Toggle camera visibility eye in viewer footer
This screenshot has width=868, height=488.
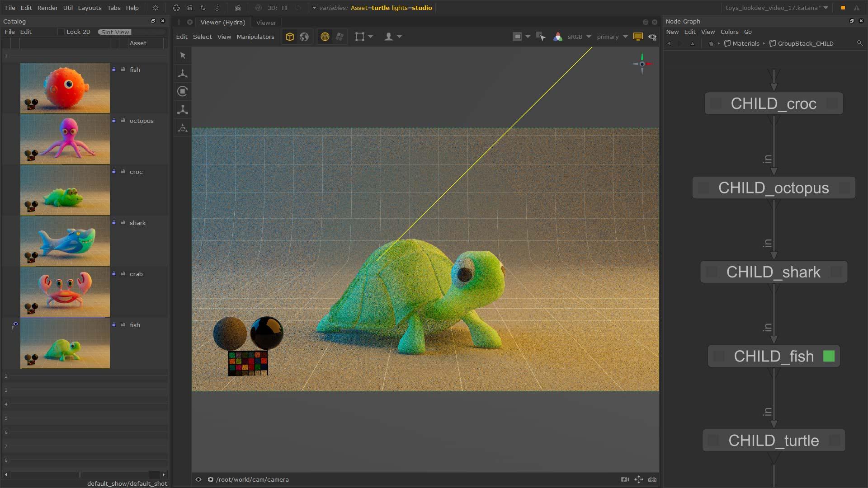[x=198, y=479]
